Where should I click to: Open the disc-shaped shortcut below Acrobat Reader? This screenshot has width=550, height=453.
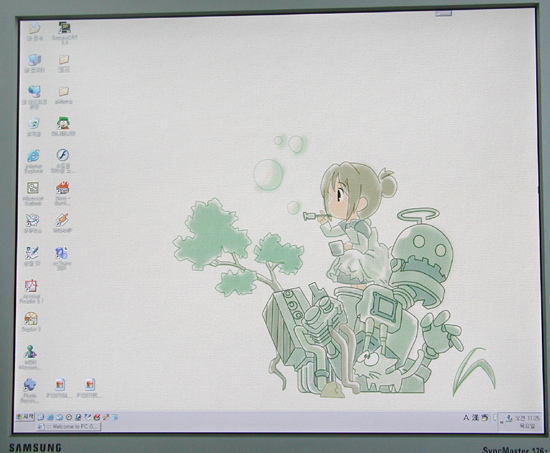[x=31, y=322]
